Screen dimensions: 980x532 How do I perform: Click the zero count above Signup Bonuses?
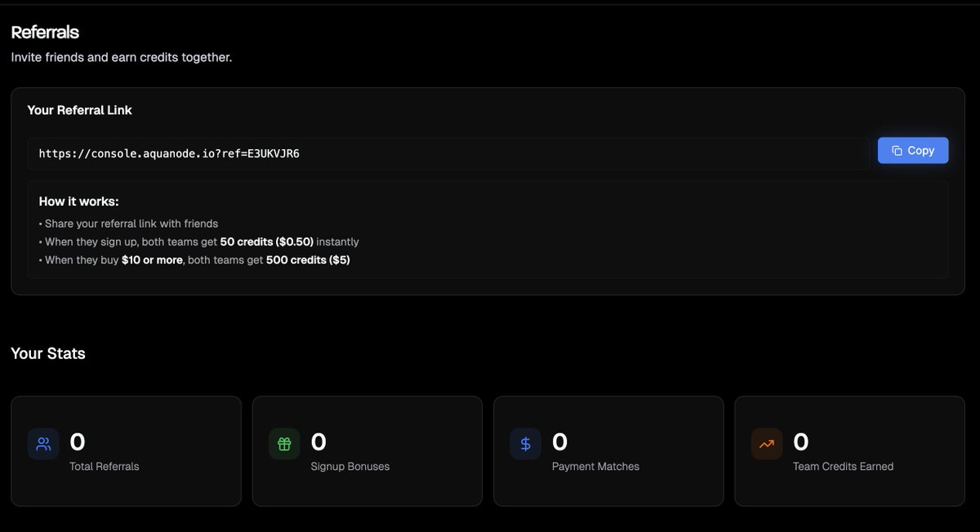click(318, 442)
